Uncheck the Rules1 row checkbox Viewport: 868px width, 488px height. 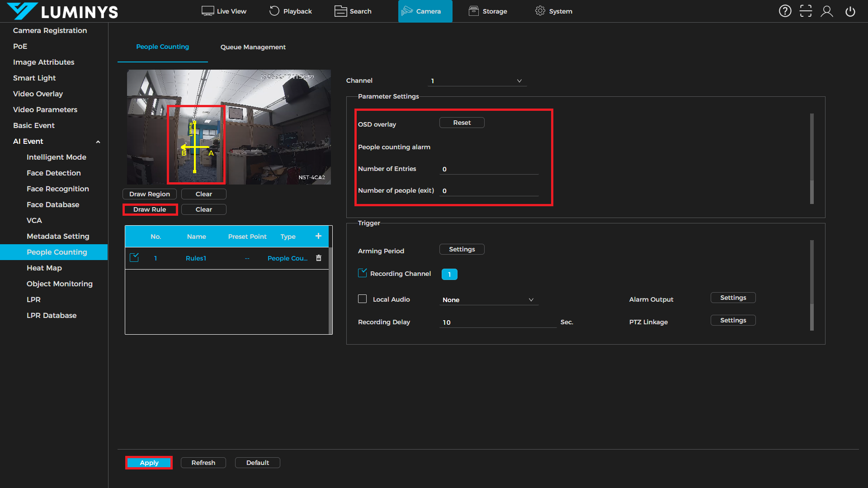pyautogui.click(x=134, y=258)
